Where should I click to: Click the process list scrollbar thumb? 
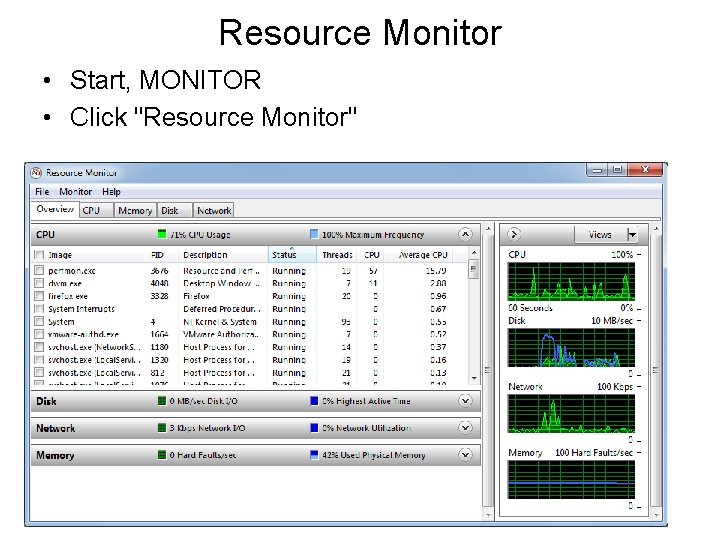click(474, 269)
